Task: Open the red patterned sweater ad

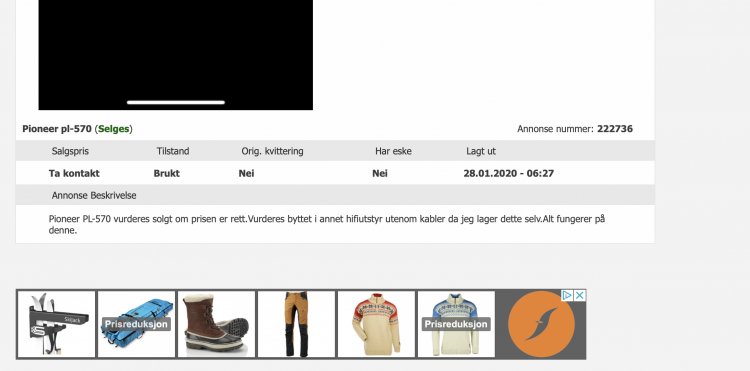Action: 376,324
